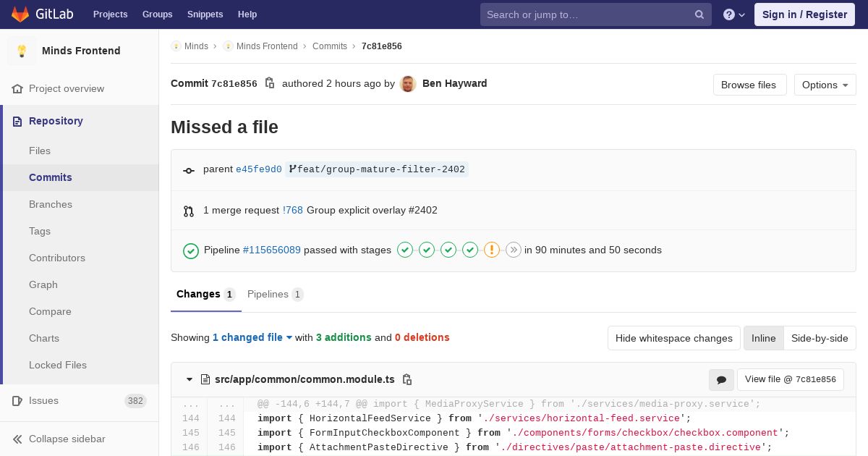Image resolution: width=868 pixels, height=456 pixels.
Task: Open the third passed pipeline stage
Action: (448, 250)
